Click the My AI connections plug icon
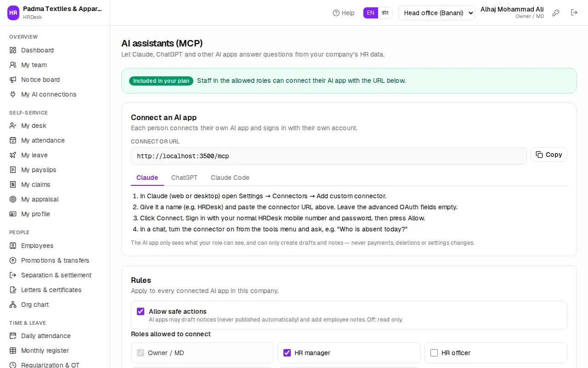Screen dimensions: 588x368 coord(13,94)
